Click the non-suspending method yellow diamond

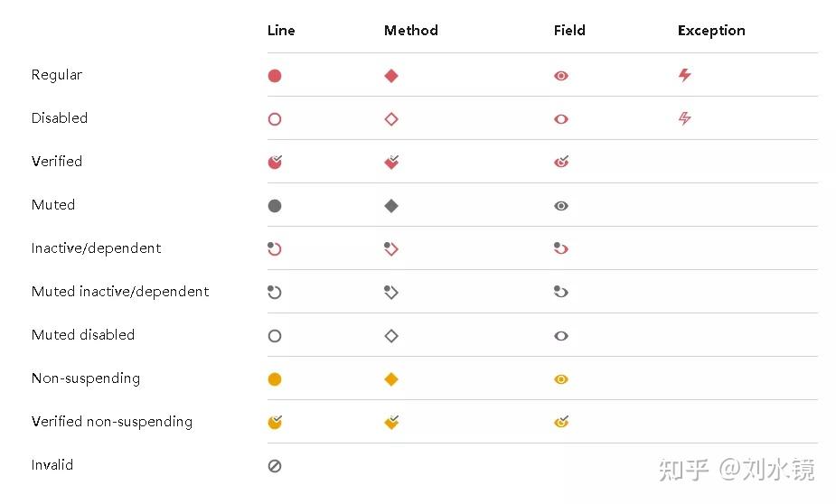[391, 379]
